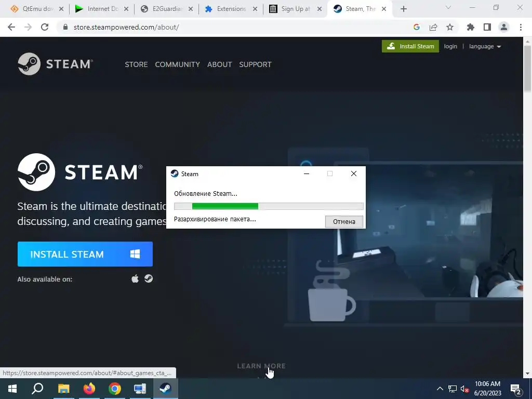Open Windows taskbar search
Viewport: 532px width, 399px height.
tap(37, 389)
